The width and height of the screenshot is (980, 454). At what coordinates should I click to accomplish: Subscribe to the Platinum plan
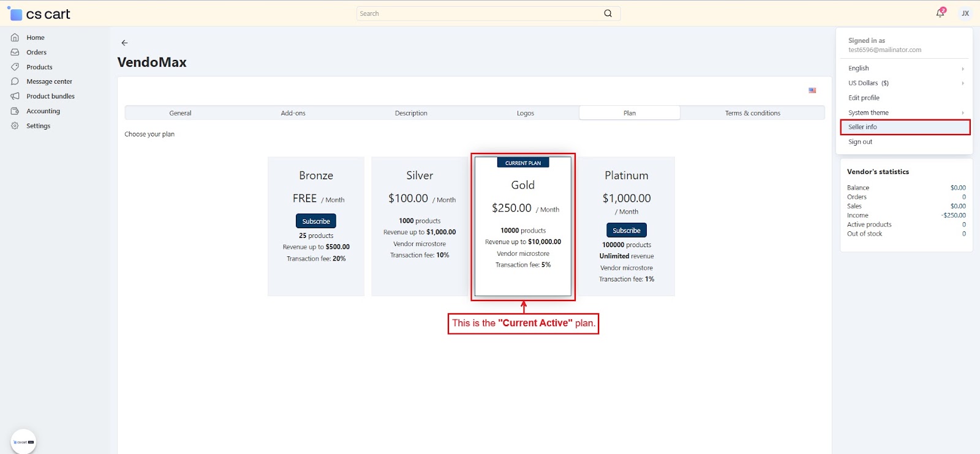click(626, 230)
